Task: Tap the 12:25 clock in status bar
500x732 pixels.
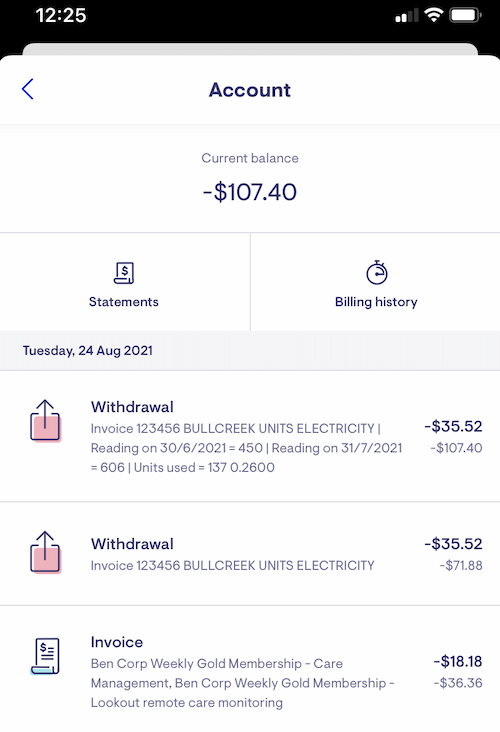Action: (x=61, y=15)
